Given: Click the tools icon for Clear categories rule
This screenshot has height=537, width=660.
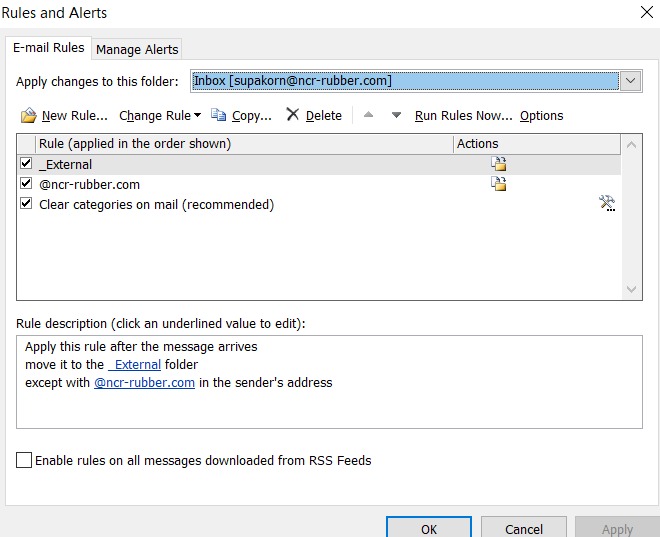Looking at the screenshot, I should tap(606, 204).
